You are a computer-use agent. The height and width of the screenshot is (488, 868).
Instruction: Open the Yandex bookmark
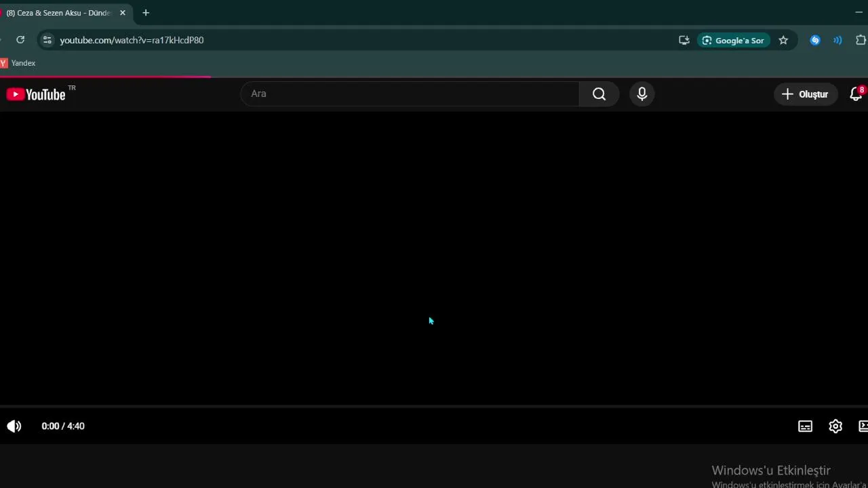click(x=18, y=63)
